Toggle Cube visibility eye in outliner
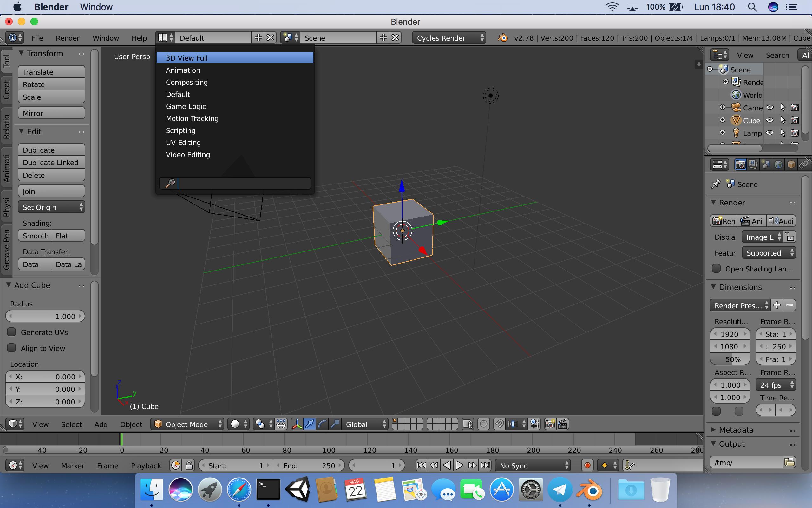 770,120
